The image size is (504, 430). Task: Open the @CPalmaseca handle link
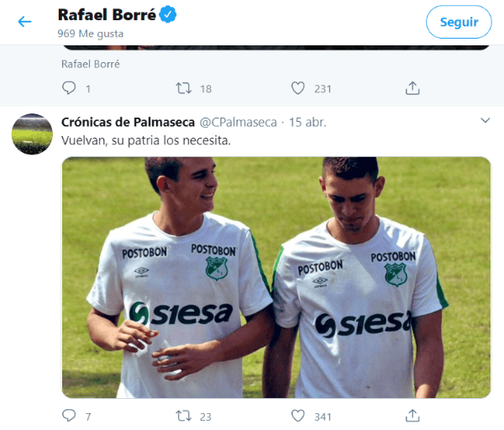(238, 122)
